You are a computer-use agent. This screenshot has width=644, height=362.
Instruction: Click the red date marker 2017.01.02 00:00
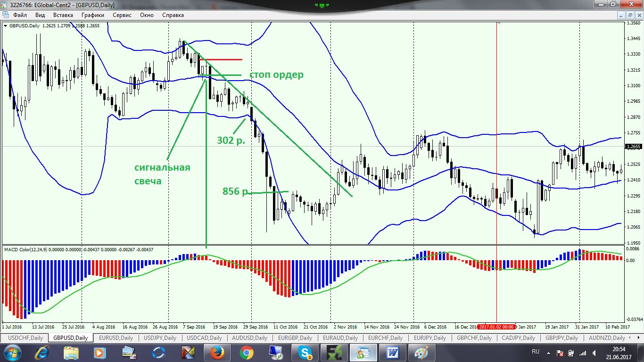pos(496,327)
